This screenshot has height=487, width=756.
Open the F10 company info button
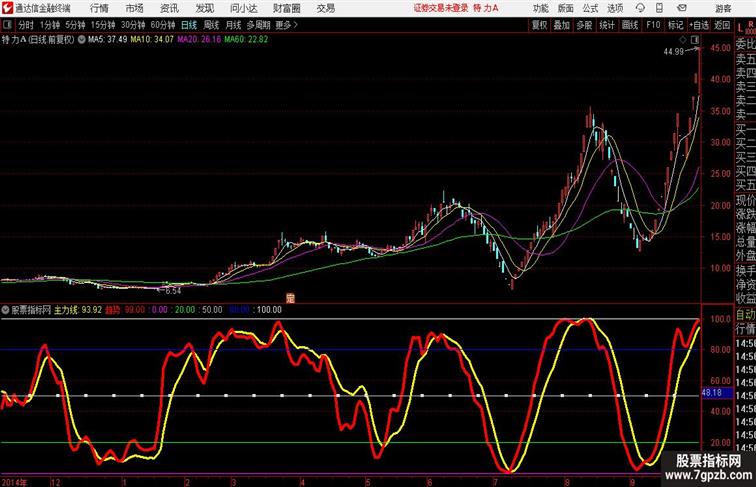(653, 25)
